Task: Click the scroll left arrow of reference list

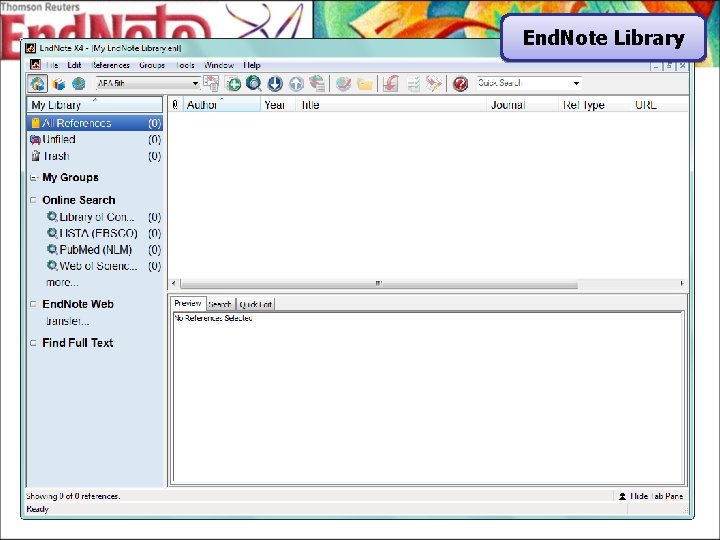Action: [x=174, y=283]
